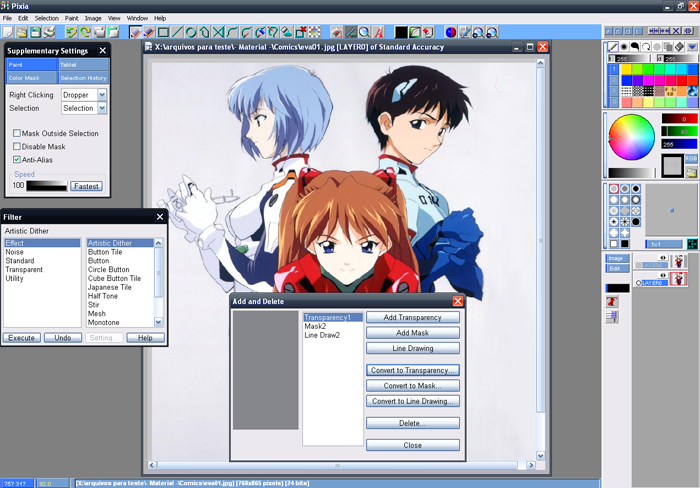Open the Right Clicking dropdown

(x=100, y=95)
